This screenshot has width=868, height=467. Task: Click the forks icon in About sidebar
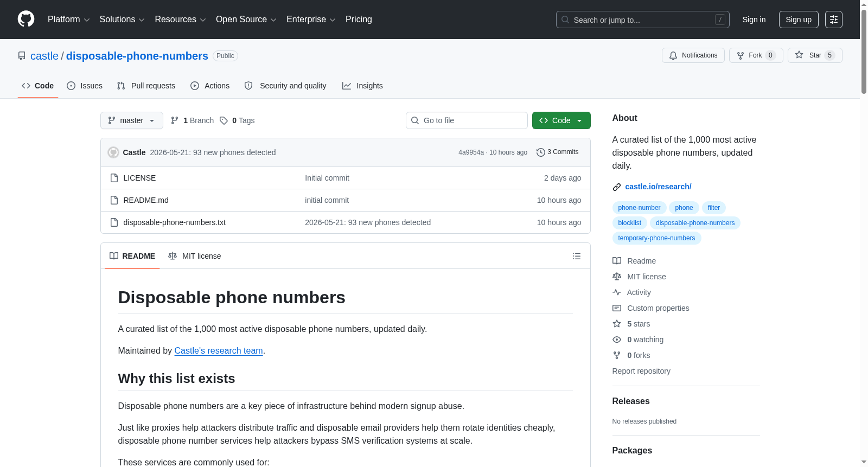coord(617,355)
